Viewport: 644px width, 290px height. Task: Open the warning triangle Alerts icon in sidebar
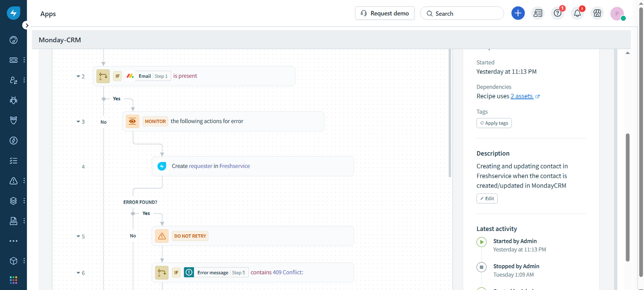pos(13,181)
